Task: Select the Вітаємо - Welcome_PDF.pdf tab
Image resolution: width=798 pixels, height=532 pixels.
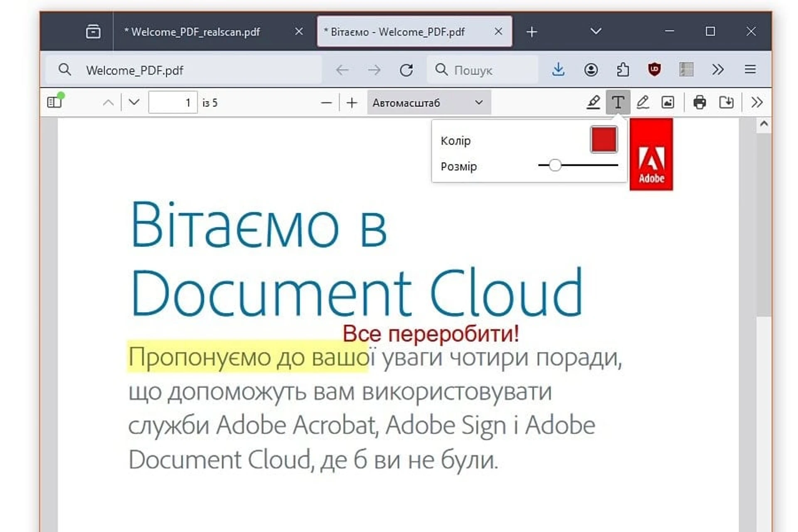Action: [414, 32]
